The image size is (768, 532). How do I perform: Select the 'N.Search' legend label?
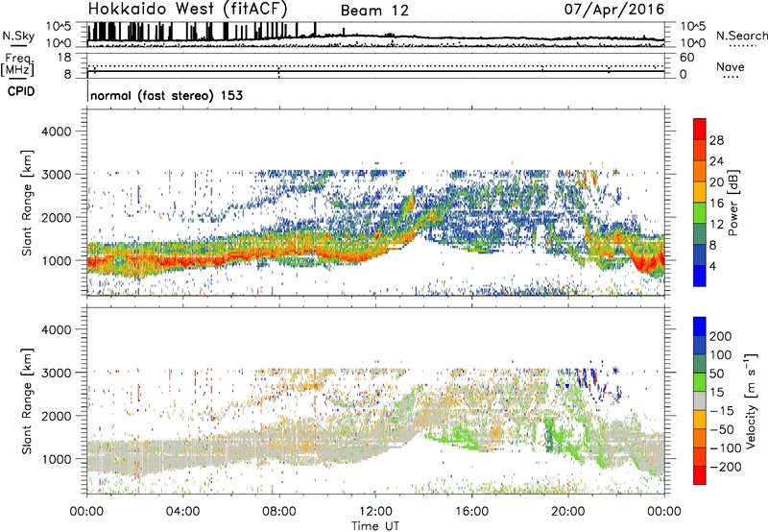741,36
